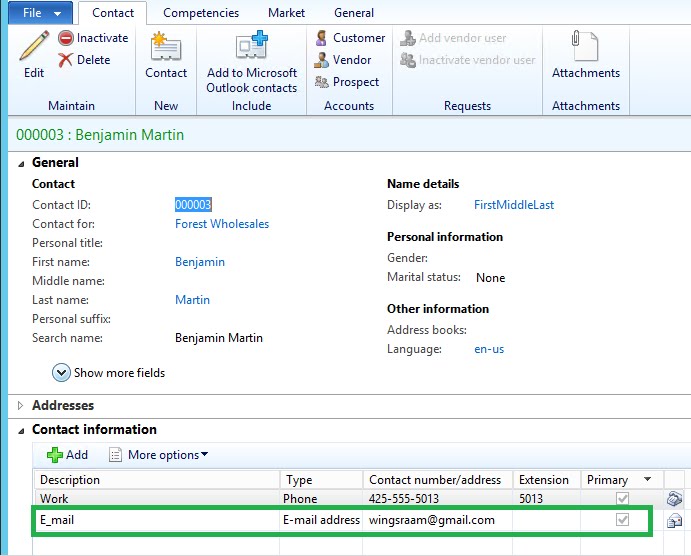Image resolution: width=691 pixels, height=556 pixels.
Task: Toggle Primary checkbox for Work phone
Action: [622, 499]
